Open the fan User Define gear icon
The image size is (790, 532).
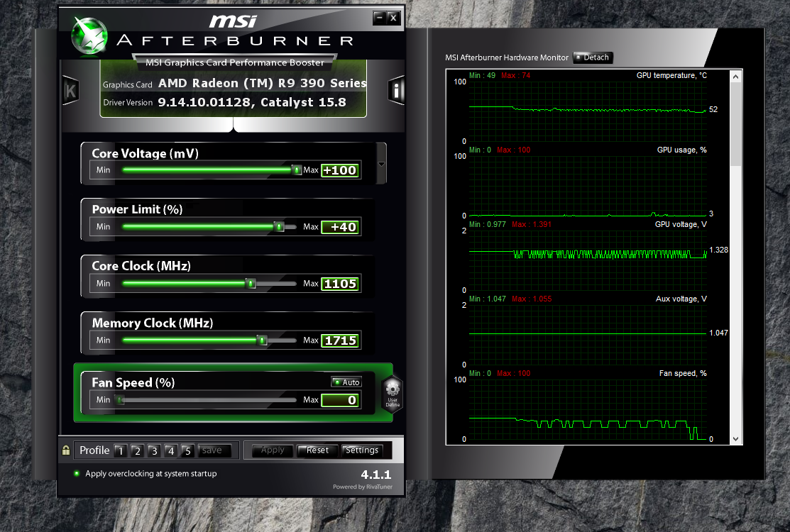(393, 394)
